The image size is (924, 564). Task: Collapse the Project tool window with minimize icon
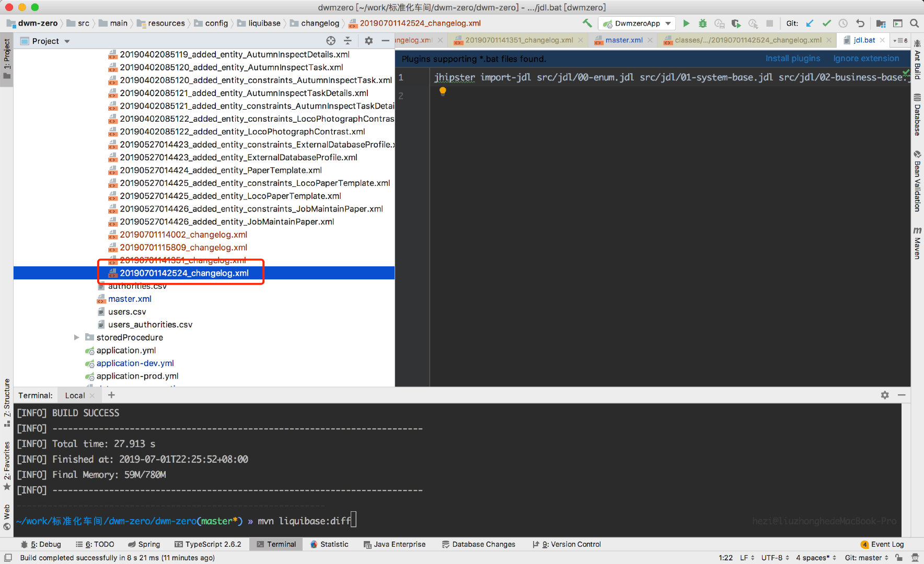click(385, 41)
